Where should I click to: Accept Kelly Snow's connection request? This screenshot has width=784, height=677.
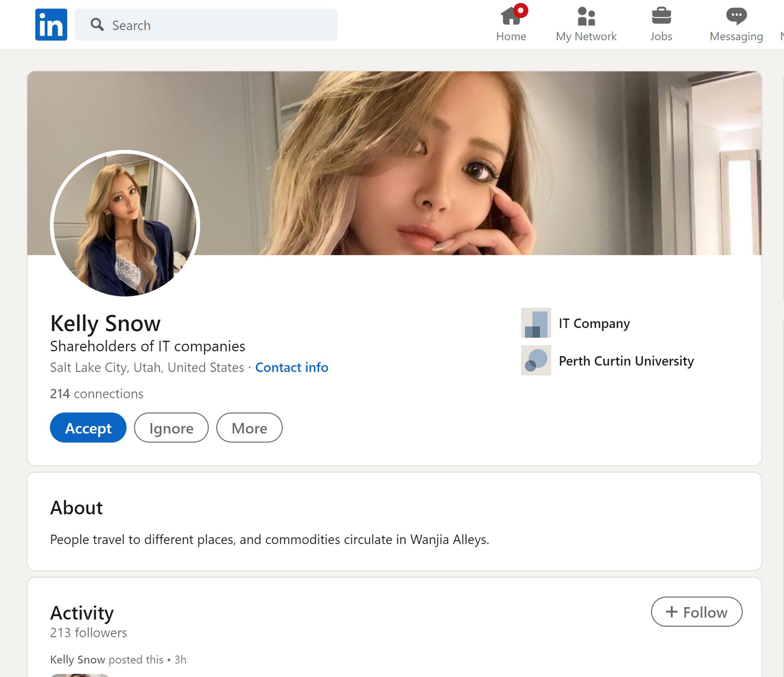(88, 428)
